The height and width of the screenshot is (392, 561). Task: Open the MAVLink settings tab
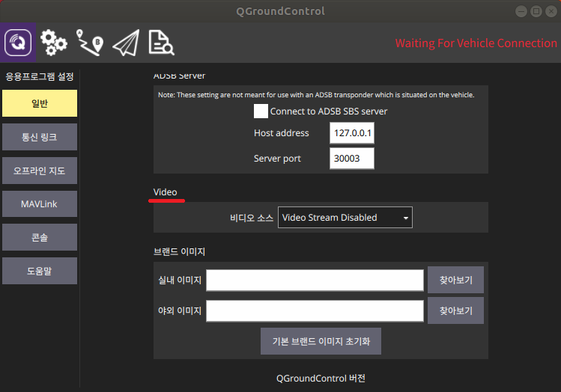coord(40,204)
